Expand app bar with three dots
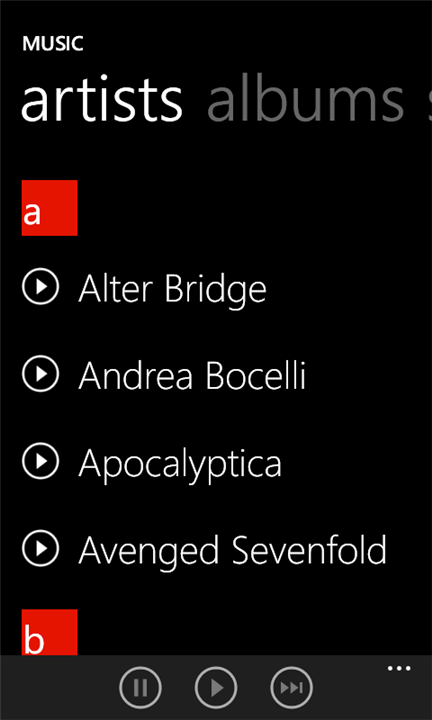Image resolution: width=432 pixels, height=720 pixels. point(399,669)
